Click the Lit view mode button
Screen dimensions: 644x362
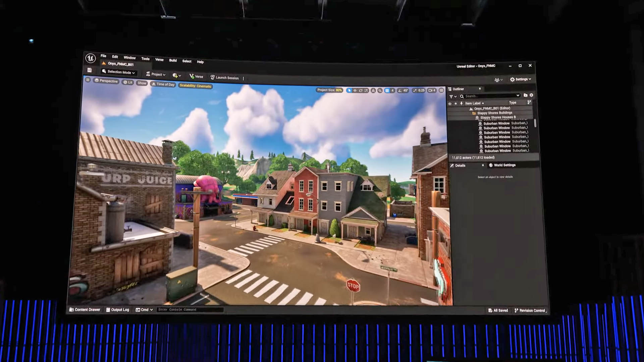(x=127, y=82)
